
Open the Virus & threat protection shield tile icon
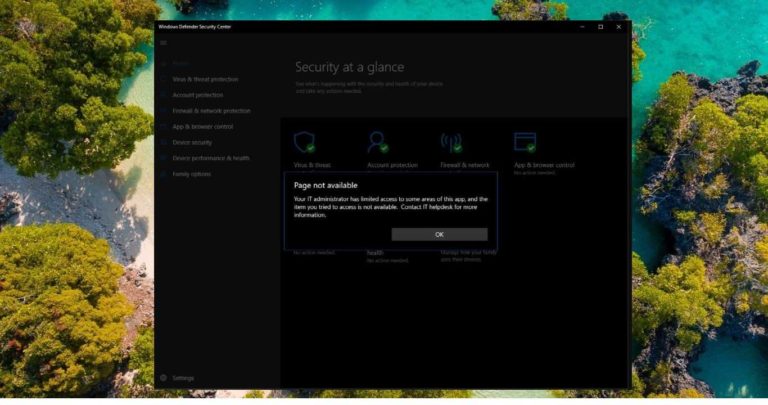coord(305,143)
